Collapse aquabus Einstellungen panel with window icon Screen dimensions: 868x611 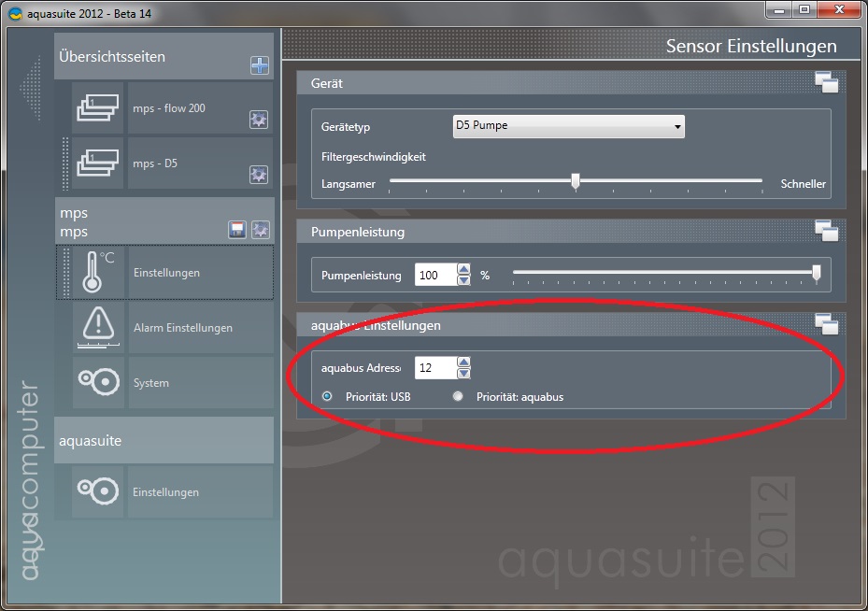[827, 324]
